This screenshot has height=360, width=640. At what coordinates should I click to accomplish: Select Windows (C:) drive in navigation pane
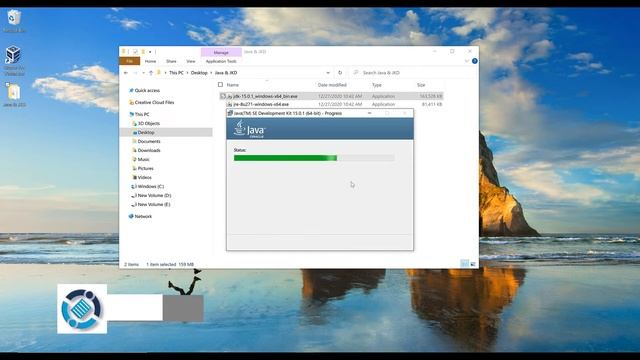pyautogui.click(x=151, y=186)
